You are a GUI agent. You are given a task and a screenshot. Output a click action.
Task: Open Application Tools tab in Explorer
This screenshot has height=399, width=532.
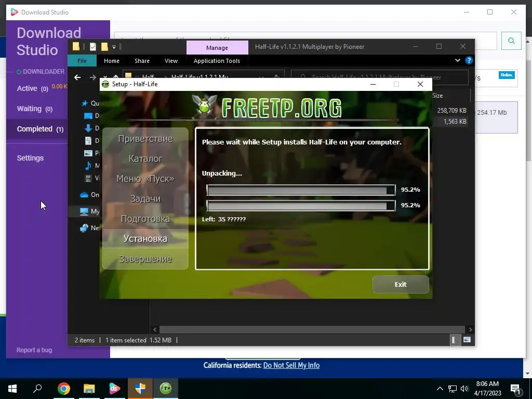tap(217, 61)
